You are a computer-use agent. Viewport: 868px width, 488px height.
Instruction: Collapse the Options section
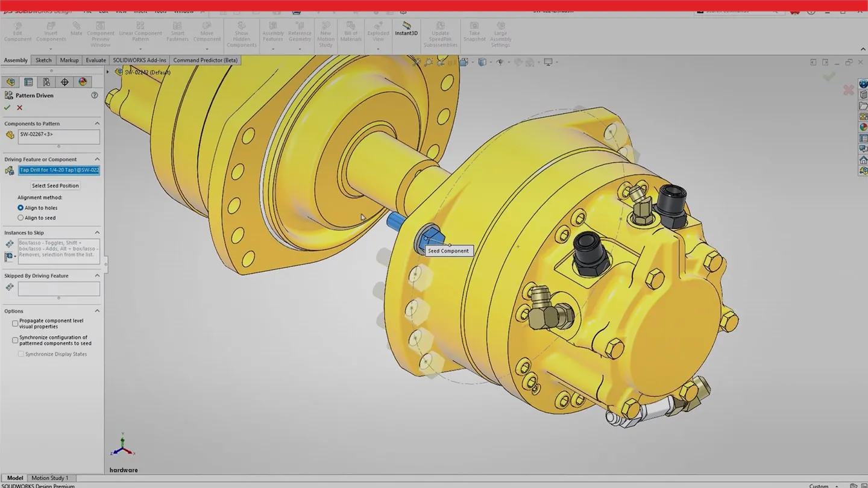97,311
